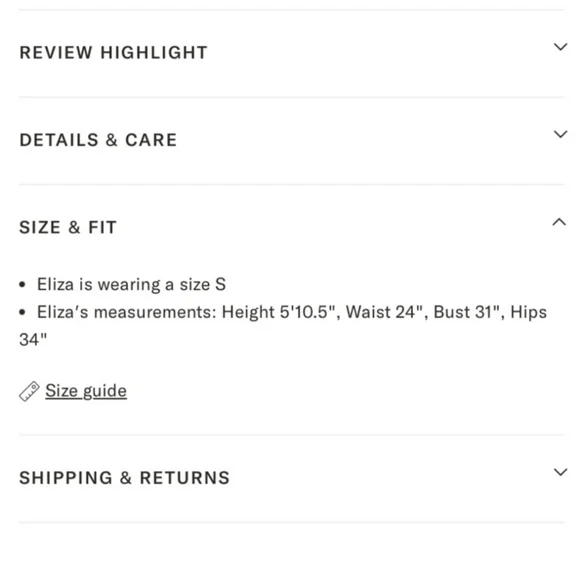Expand the Review Highlight section
This screenshot has height=579, width=580.
[291, 53]
